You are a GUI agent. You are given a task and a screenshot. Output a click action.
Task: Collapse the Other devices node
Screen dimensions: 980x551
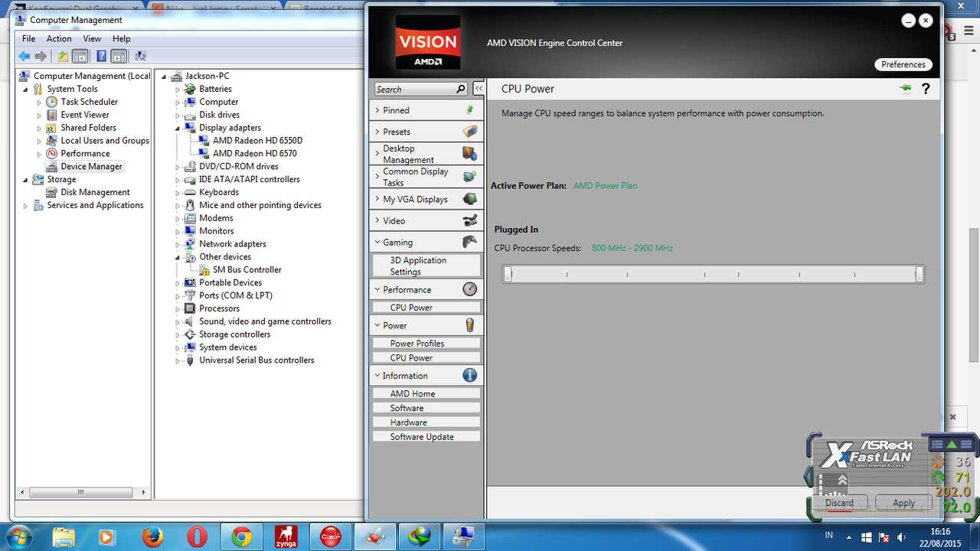pyautogui.click(x=178, y=257)
